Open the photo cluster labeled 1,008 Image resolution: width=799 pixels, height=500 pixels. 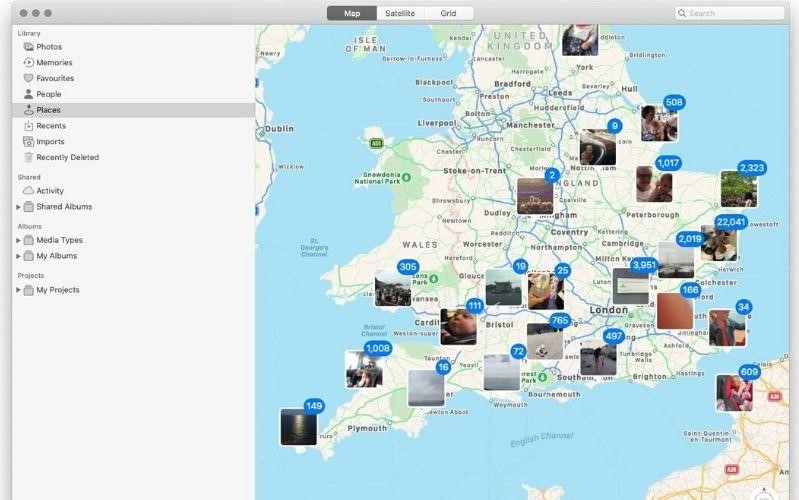click(363, 369)
